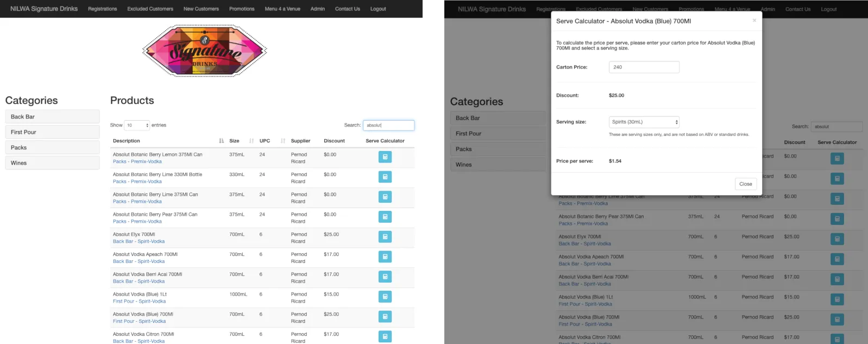Image resolution: width=868 pixels, height=344 pixels.
Task: Dismiss Serve Calculator dialog with the × icon
Action: click(754, 21)
